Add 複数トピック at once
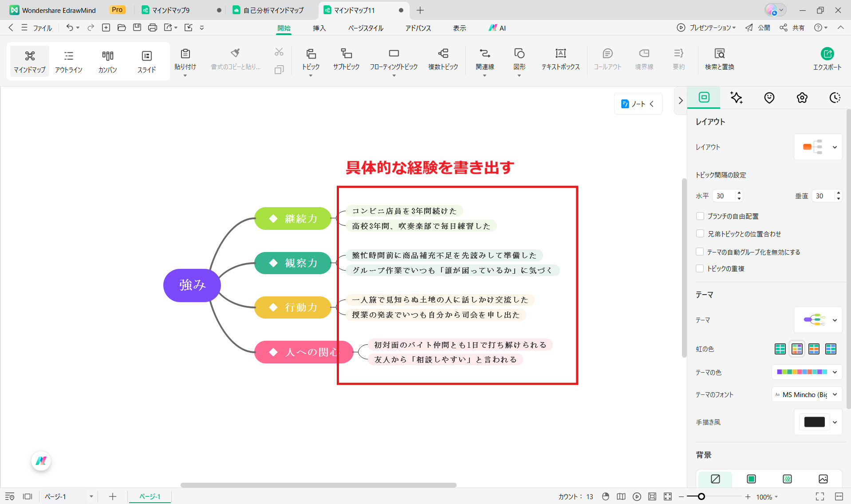 click(x=443, y=60)
